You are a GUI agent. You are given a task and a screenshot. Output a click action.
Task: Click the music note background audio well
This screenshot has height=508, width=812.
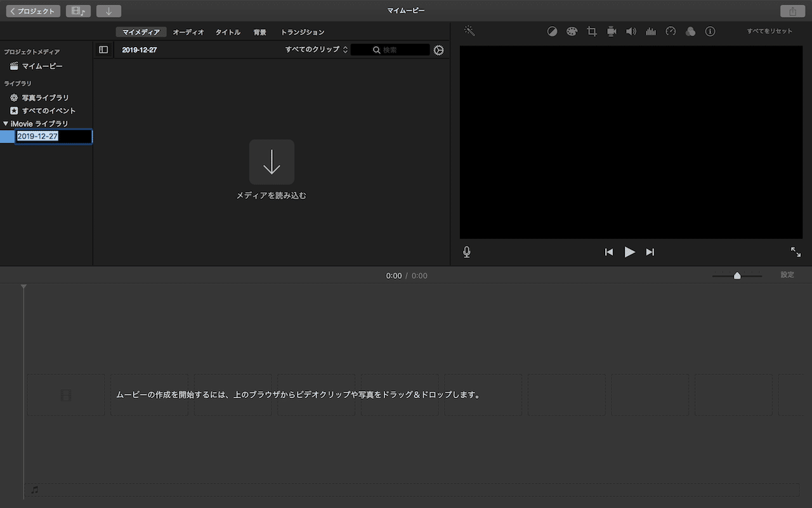412,490
